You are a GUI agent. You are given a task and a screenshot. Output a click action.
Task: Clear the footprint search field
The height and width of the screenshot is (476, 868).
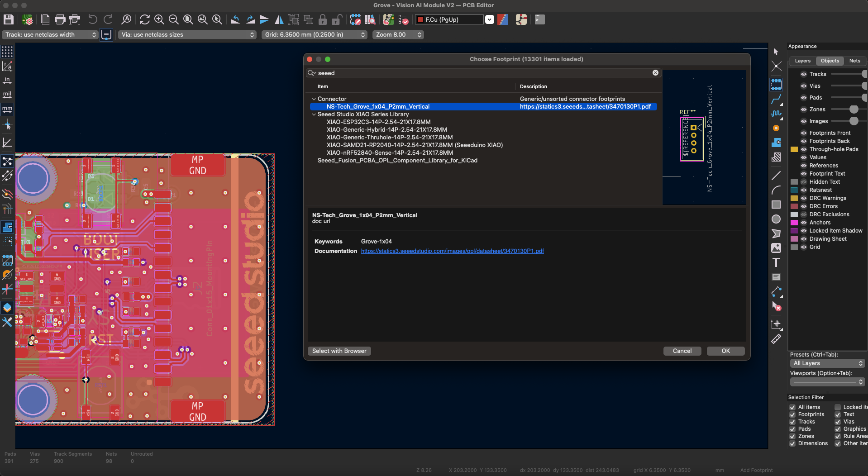(x=655, y=73)
